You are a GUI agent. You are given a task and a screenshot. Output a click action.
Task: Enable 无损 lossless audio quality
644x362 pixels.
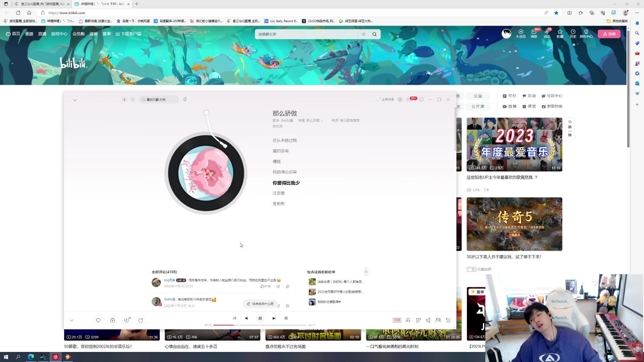click(396, 320)
